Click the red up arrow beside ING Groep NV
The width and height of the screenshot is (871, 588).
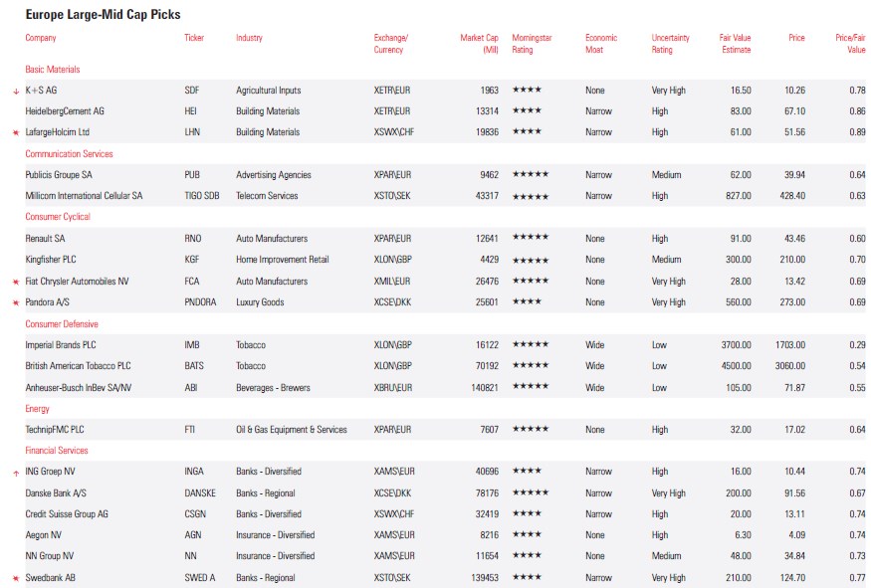click(x=16, y=473)
